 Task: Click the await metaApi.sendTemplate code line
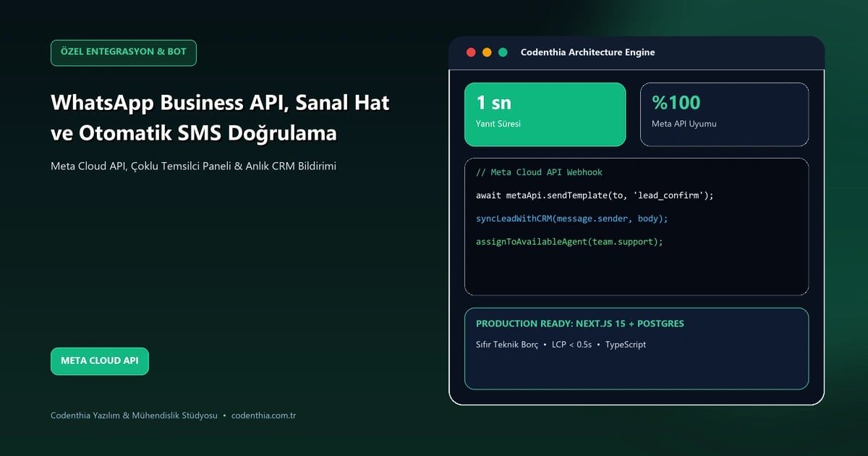(x=595, y=195)
